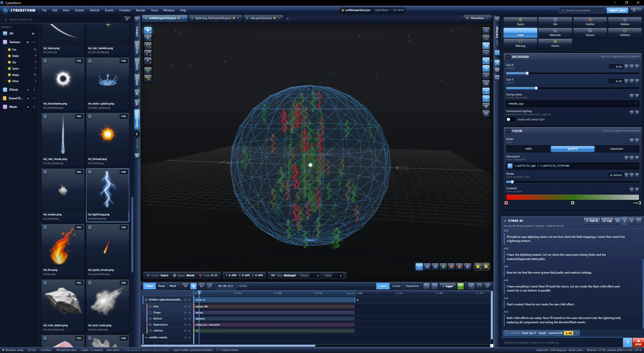Open the Render menu
644x353 pixels.
pyautogui.click(x=141, y=10)
